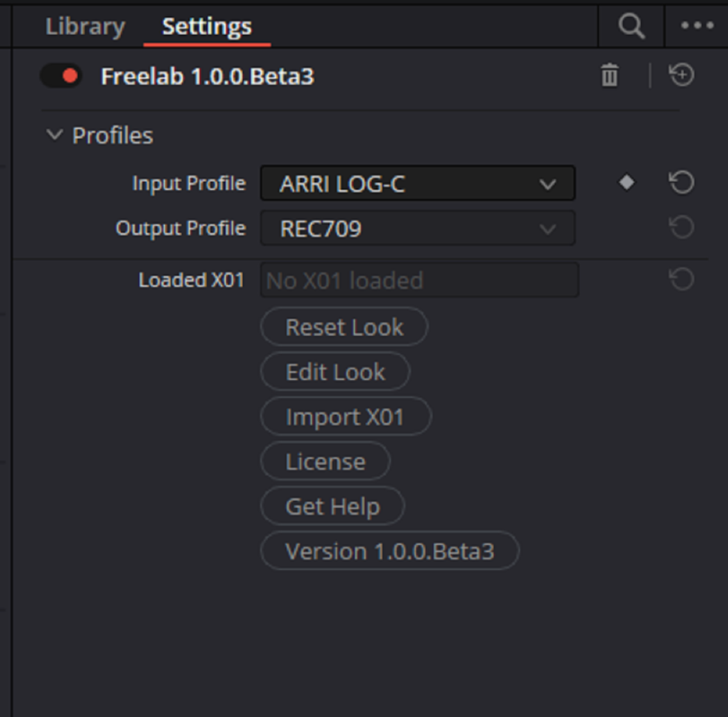Toggle Freelab 1.0.0.Beta3 effect on/off
Viewport: 728px width, 717px height.
[61, 75]
